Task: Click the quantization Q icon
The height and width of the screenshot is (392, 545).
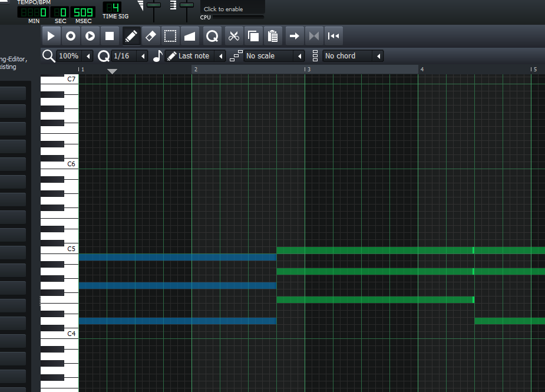Action: (104, 56)
